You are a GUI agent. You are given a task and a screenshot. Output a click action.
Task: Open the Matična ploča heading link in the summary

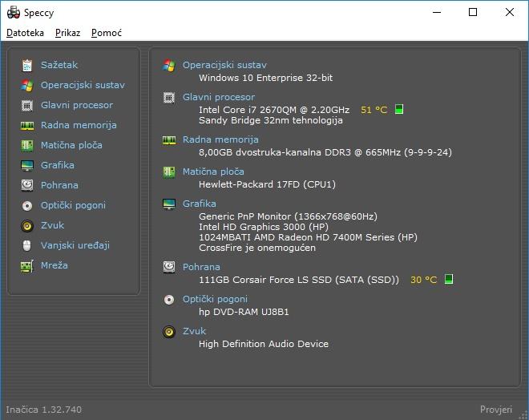(x=213, y=172)
